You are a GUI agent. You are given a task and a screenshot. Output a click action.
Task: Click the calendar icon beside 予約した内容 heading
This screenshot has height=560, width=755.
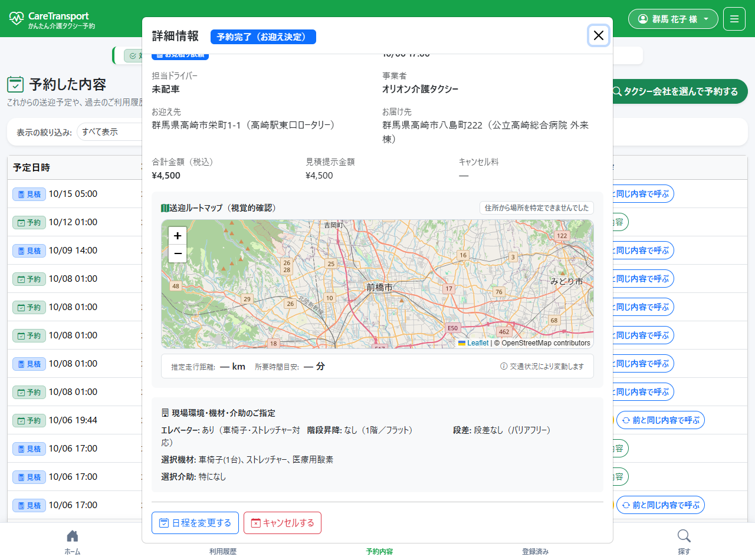(15, 84)
